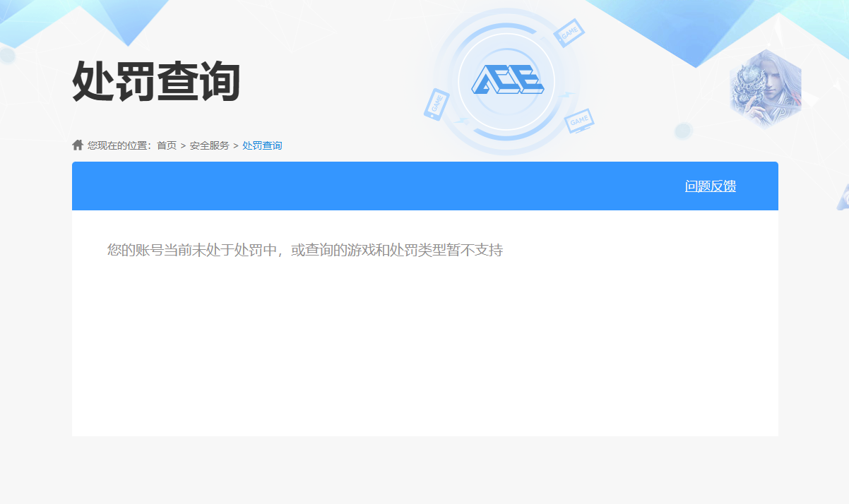Open the 问题反馈 feedback link
Screen dimensions: 849x504
[711, 186]
